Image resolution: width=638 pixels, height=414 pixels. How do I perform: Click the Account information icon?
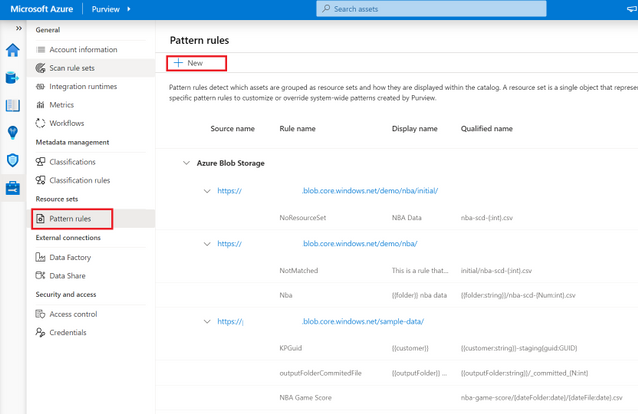pos(41,50)
